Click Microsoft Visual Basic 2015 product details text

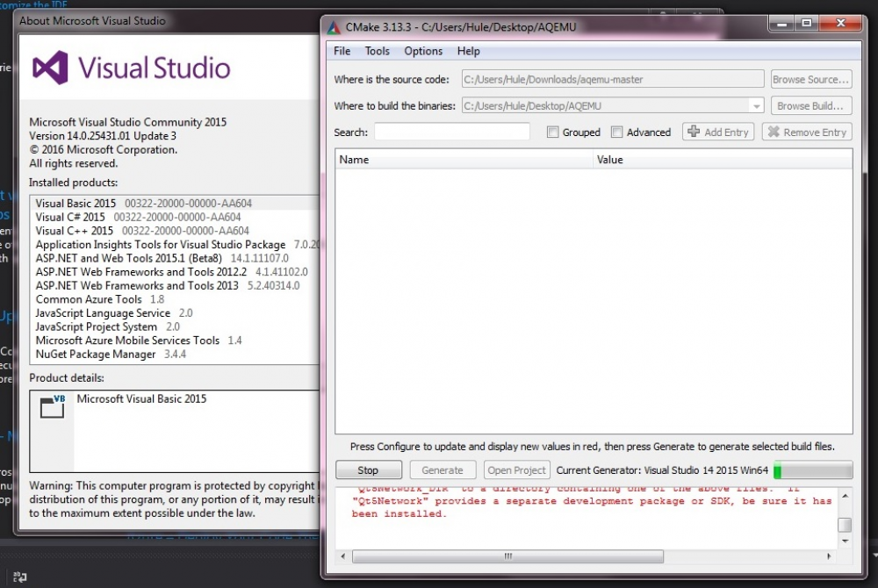click(141, 399)
